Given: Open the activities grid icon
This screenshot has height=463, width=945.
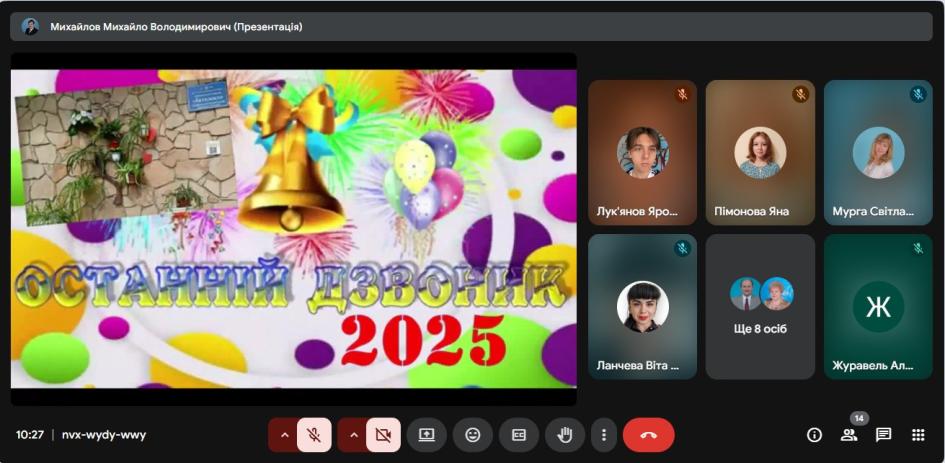Looking at the screenshot, I should click(918, 435).
